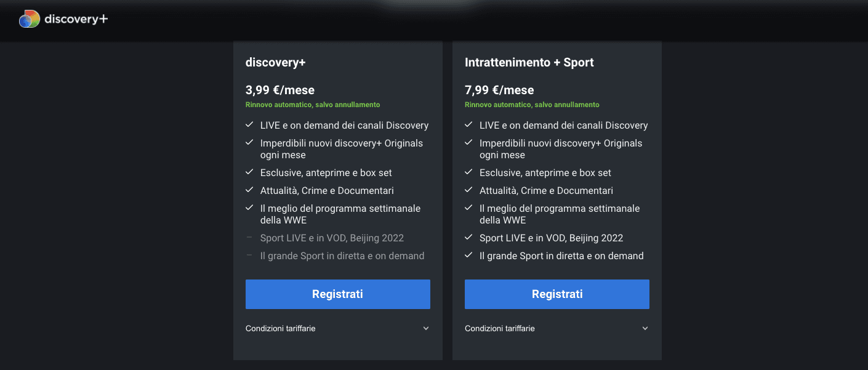
Task: Click the WWE weekly programme feature in discovery+ plan
Action: 340,214
